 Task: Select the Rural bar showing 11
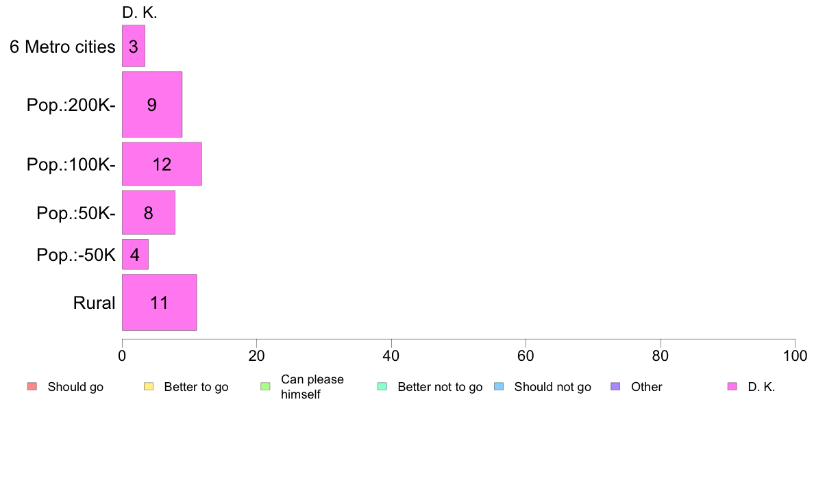[x=160, y=303]
